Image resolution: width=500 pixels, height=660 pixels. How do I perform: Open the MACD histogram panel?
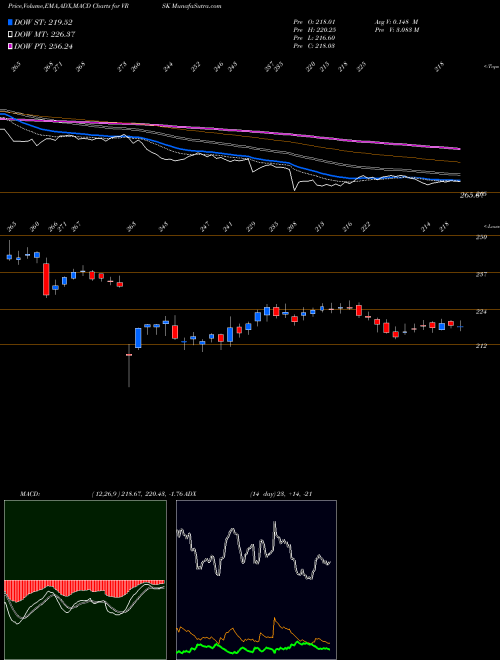coord(85,580)
